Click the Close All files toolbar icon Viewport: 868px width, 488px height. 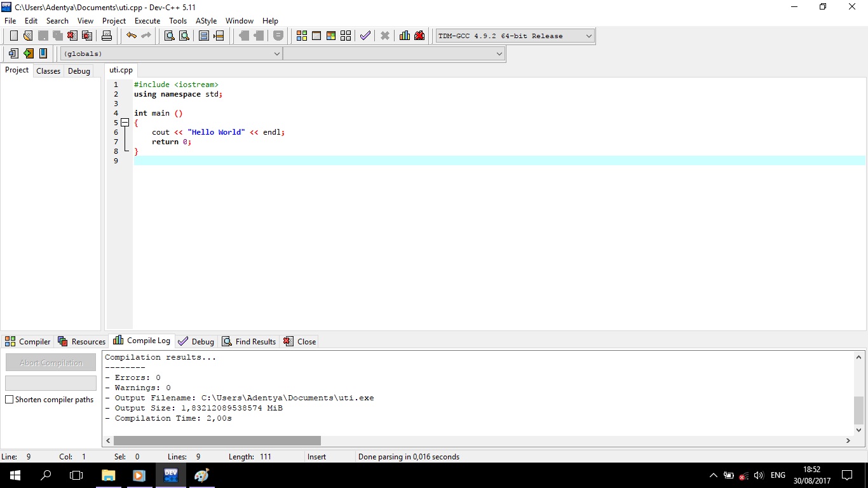pyautogui.click(x=87, y=36)
